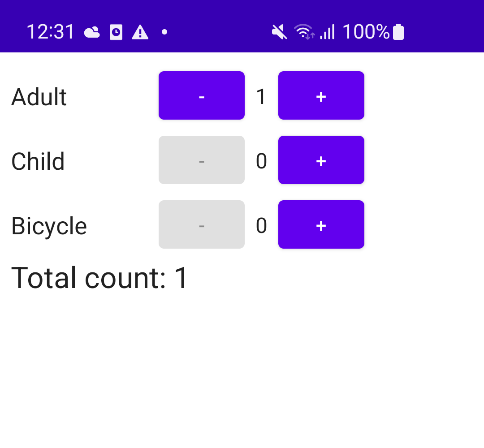Tap the warning triangle notification icon
This screenshot has width=484, height=448.
tap(140, 32)
